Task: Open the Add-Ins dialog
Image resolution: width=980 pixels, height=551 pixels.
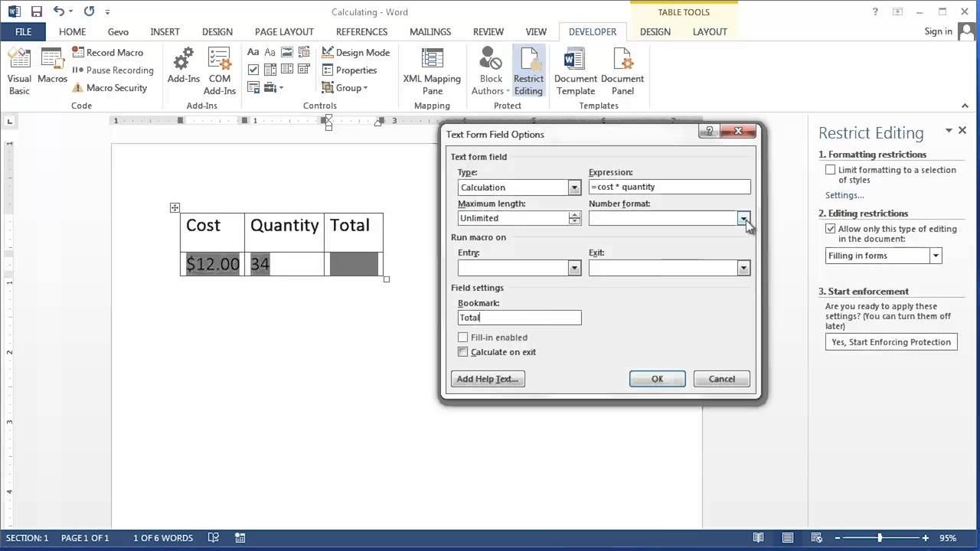Action: tap(184, 66)
